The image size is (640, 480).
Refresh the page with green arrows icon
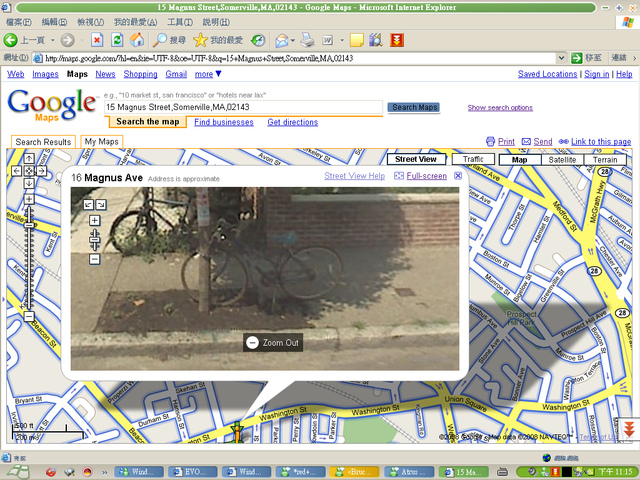point(117,40)
